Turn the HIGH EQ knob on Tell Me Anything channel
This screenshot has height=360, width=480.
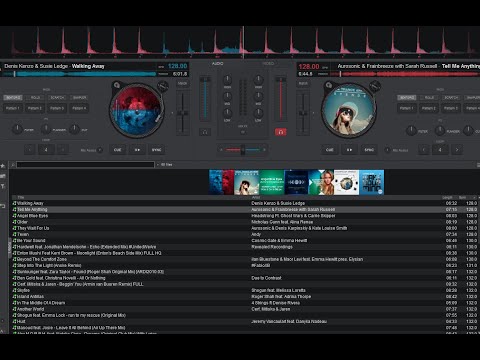point(258,80)
